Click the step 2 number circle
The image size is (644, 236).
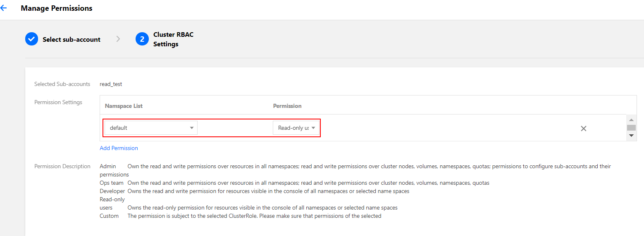tap(142, 39)
